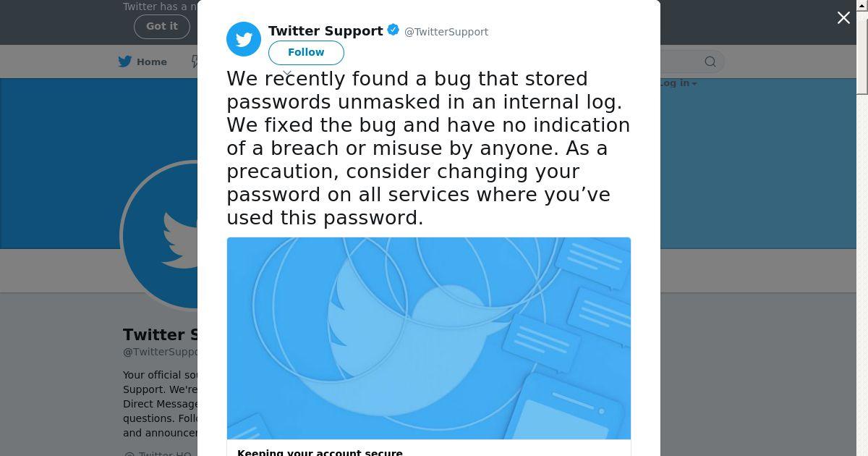Open the Twitter Support name link in tweet header
Screen dimensions: 868x456
[325, 31]
